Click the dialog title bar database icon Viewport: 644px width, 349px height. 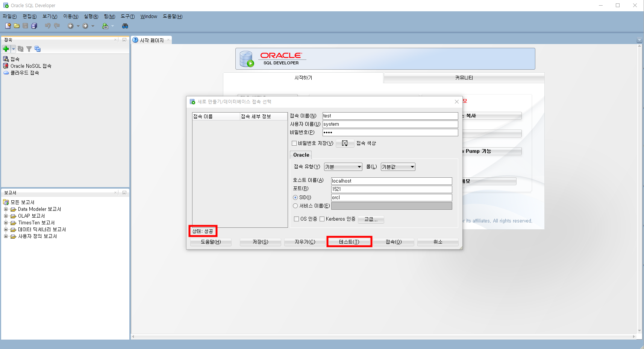click(192, 102)
